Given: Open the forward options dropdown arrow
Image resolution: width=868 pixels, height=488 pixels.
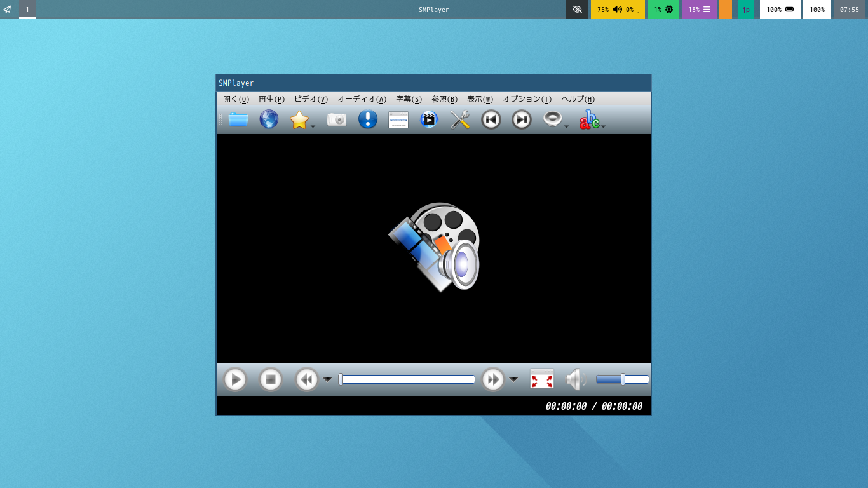Looking at the screenshot, I should (x=513, y=379).
